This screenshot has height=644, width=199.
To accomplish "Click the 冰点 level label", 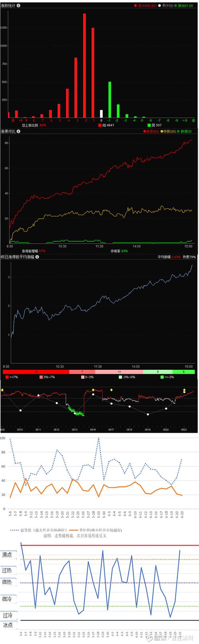I will (x=8, y=625).
